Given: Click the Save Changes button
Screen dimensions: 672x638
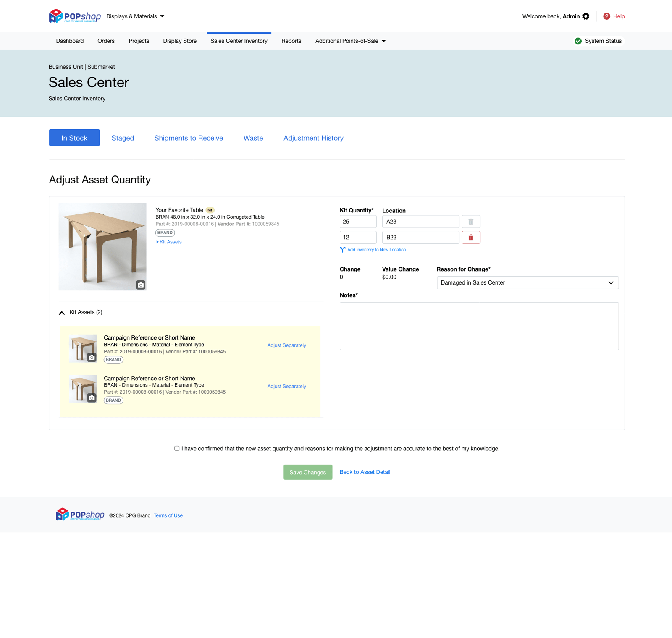Looking at the screenshot, I should (x=308, y=472).
